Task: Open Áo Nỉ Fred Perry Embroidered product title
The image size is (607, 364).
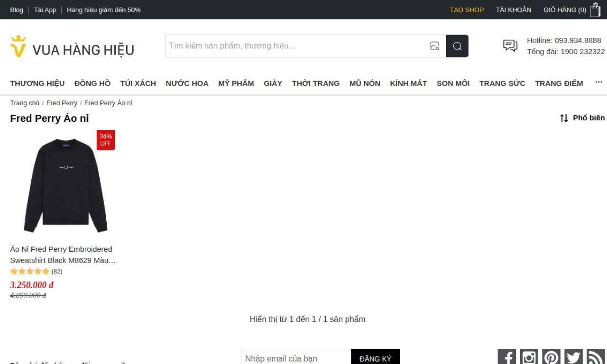Action: [63, 255]
